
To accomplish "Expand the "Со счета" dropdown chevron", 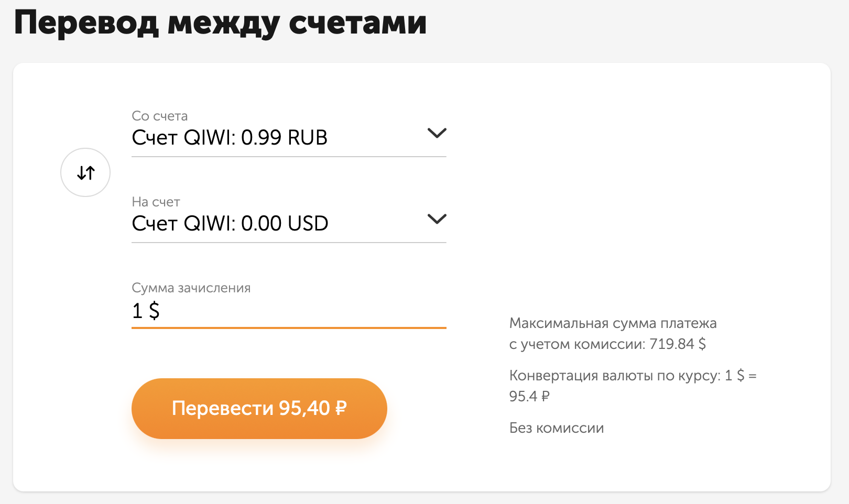I will coord(437,133).
